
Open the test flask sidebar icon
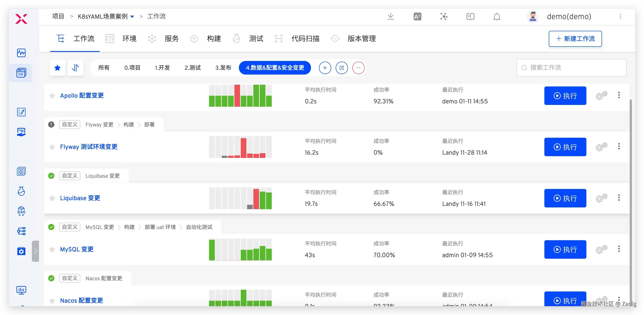click(21, 191)
